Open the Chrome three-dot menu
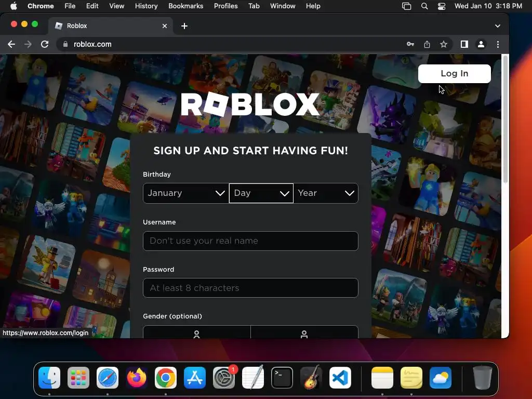The image size is (532, 399). point(498,44)
